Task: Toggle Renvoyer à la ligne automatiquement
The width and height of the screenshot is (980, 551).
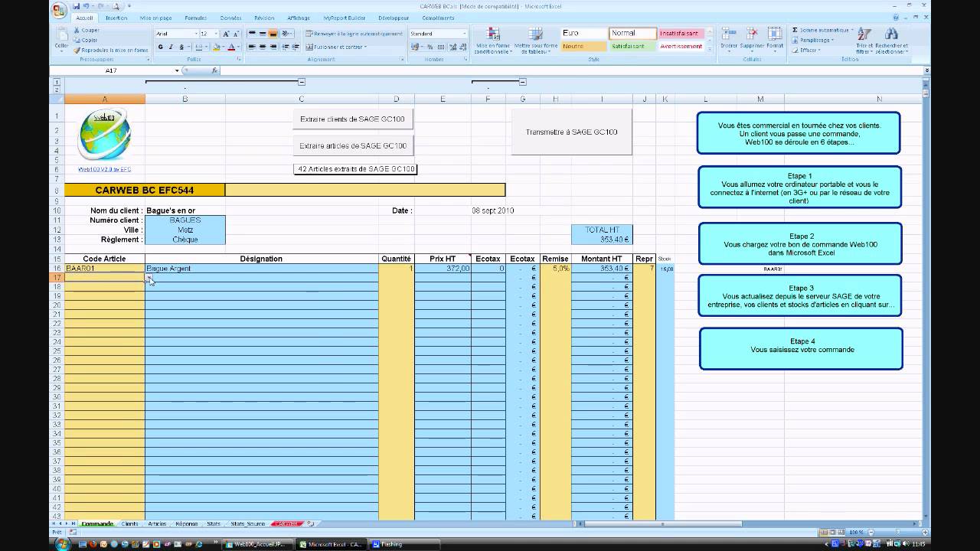Action: (353, 34)
